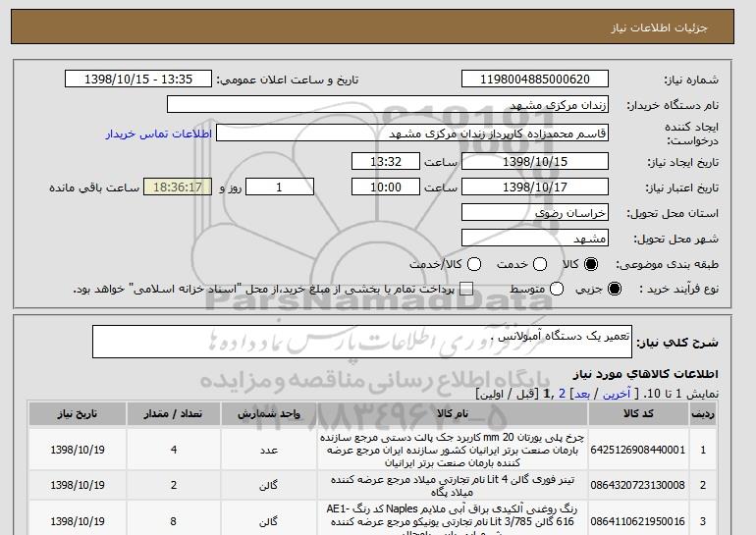Click the 1398/10/17 validity date field

click(535, 187)
